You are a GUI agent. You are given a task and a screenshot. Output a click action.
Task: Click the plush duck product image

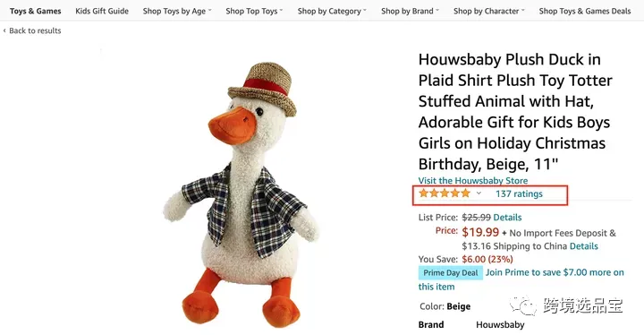241,194
